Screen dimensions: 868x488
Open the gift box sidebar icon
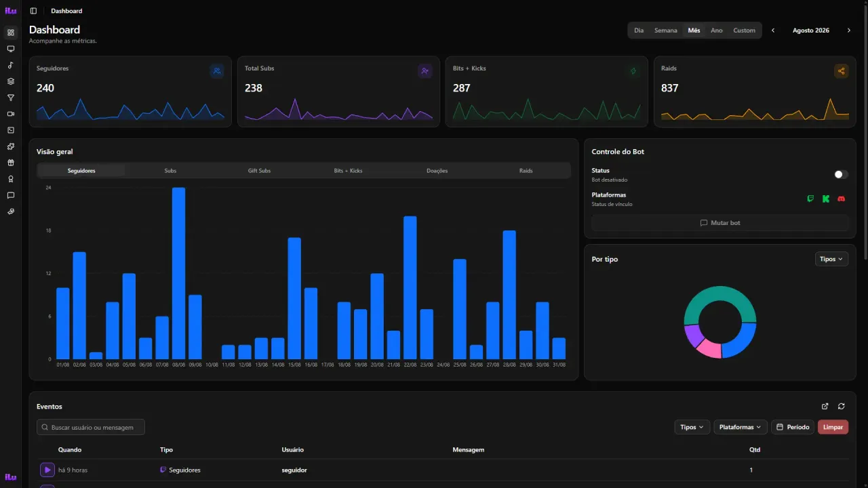click(x=10, y=163)
